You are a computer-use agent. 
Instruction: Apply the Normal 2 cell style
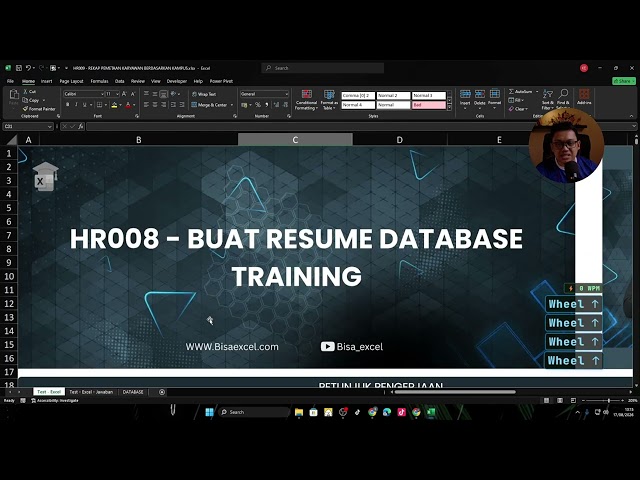pos(393,95)
